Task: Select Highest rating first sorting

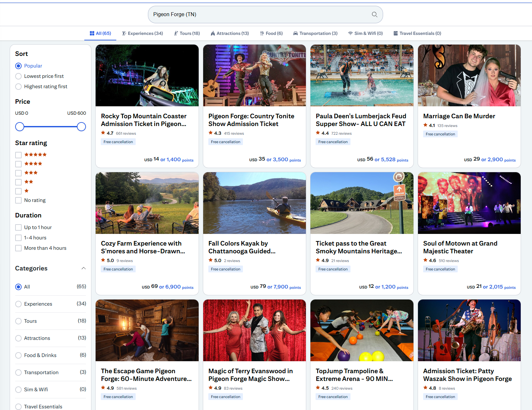Action: pos(18,87)
